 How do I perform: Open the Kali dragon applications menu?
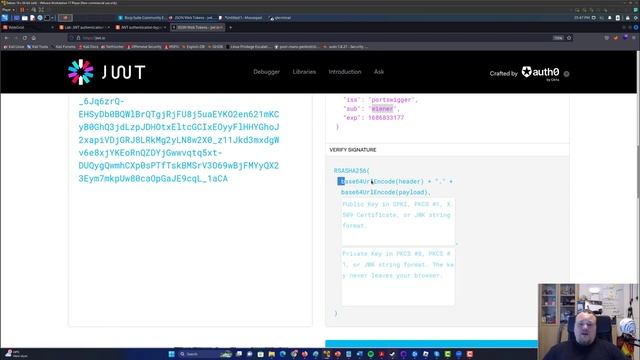tap(5, 18)
